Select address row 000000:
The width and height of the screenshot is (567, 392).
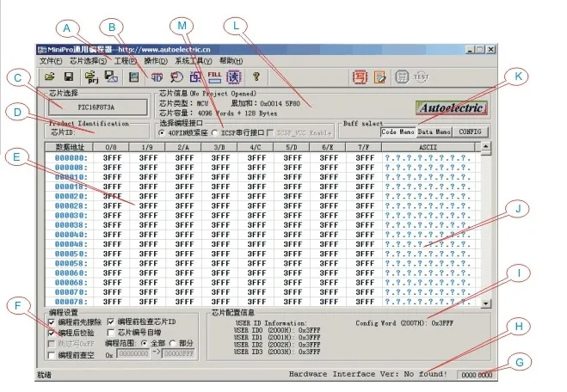[x=71, y=158]
